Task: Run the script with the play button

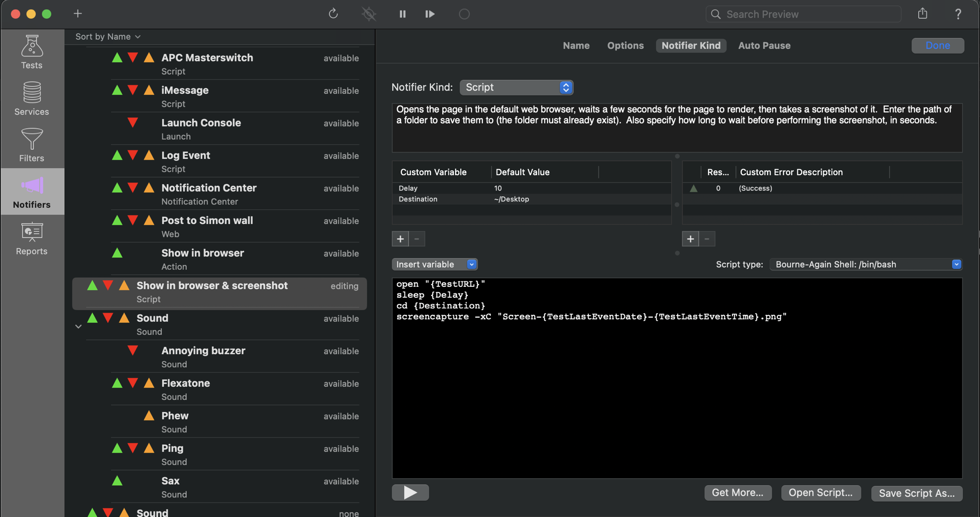Action: [410, 492]
